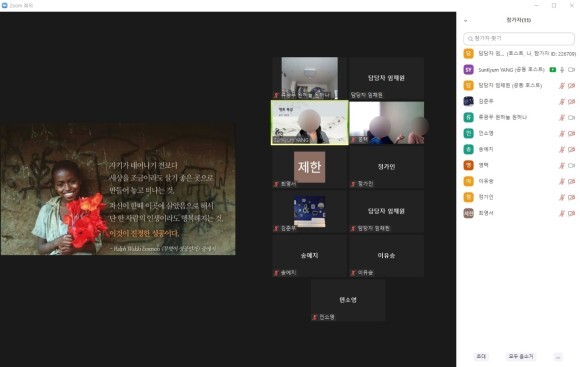Click the participants panel title 참가자(11)

519,20
